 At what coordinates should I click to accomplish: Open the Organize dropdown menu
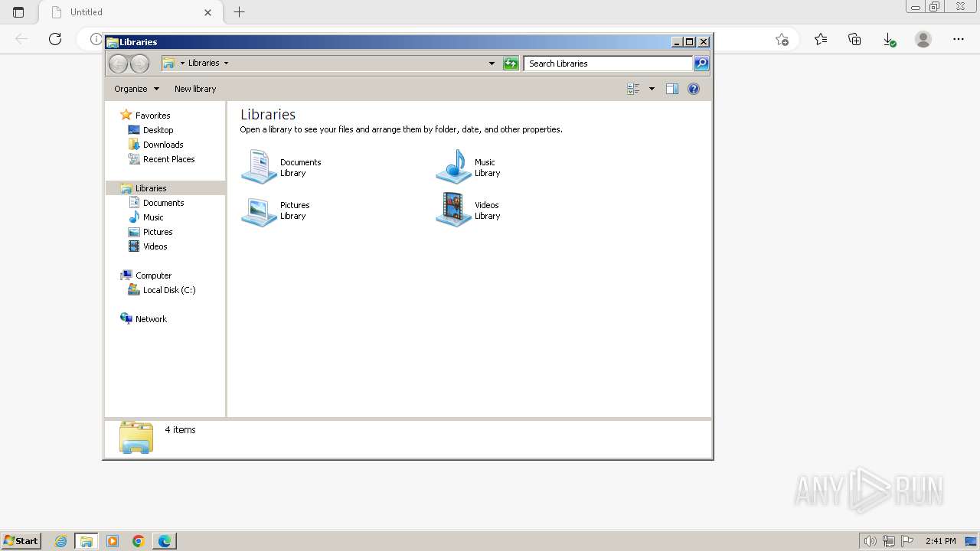136,89
